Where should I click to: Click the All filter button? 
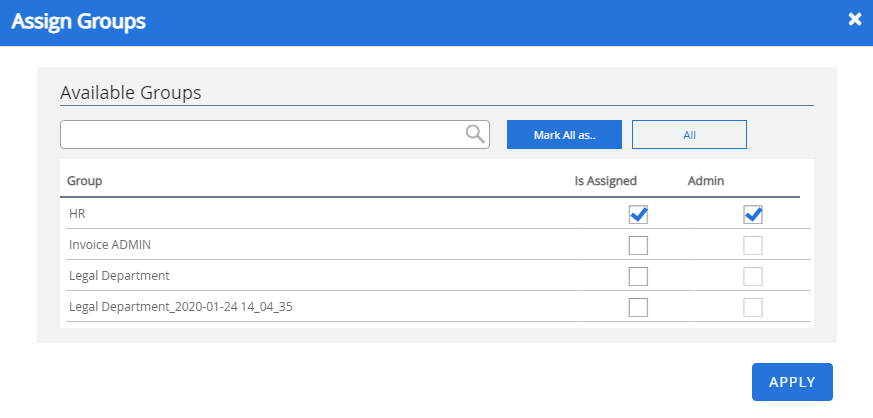(689, 134)
